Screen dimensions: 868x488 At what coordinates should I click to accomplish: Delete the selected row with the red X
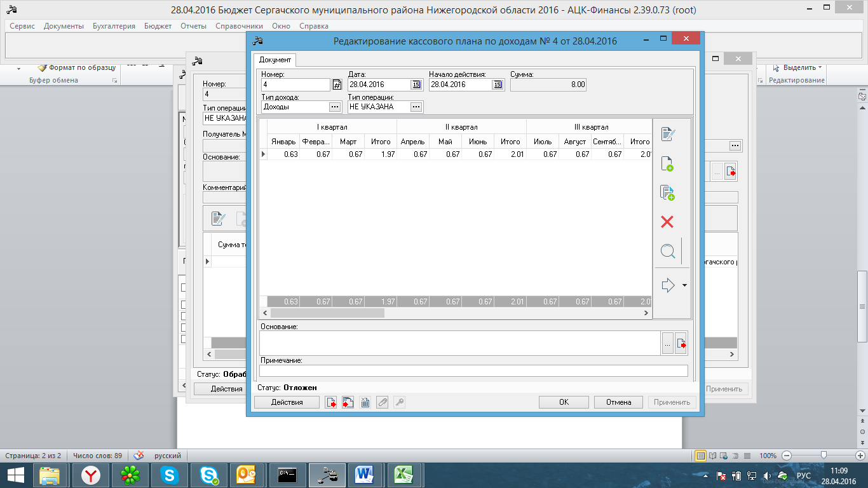tap(667, 222)
